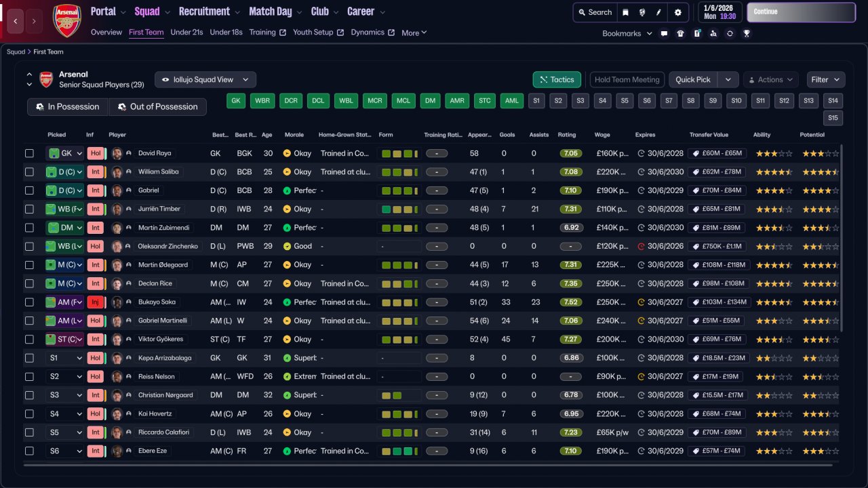Screen dimensions: 868x488
Task: Sort by the Wage column header
Action: pos(602,135)
